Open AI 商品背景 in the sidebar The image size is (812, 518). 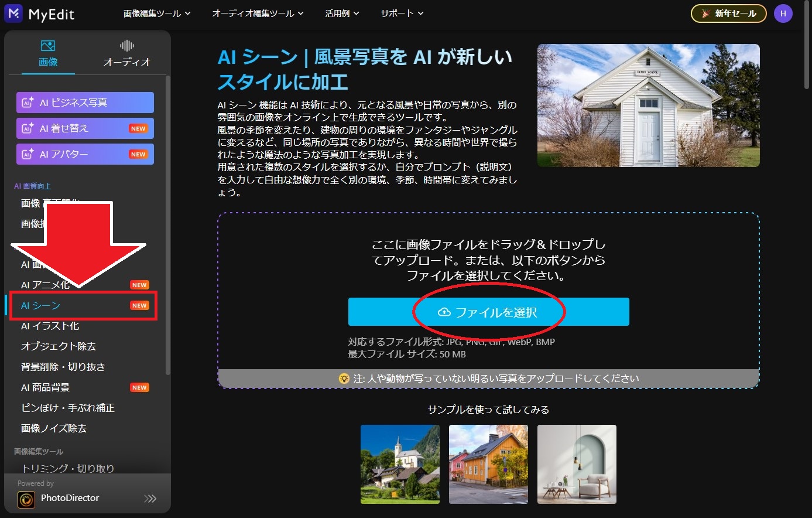[84, 387]
